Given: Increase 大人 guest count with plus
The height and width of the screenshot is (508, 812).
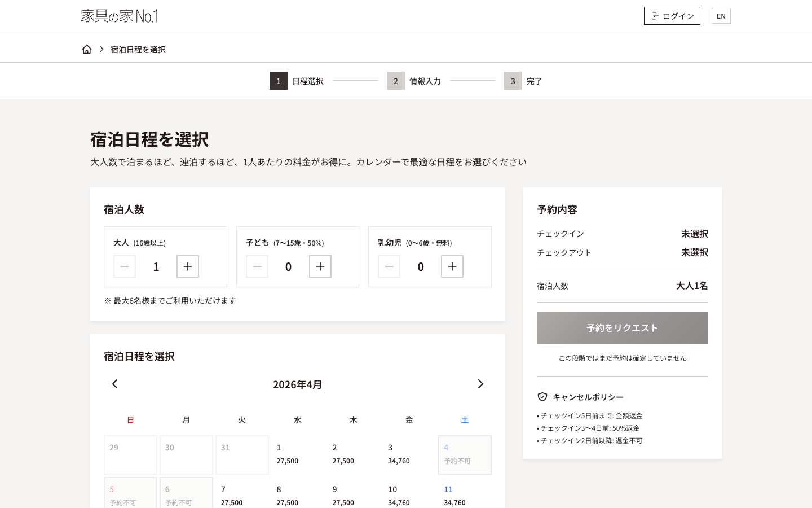Looking at the screenshot, I should pyautogui.click(x=188, y=266).
